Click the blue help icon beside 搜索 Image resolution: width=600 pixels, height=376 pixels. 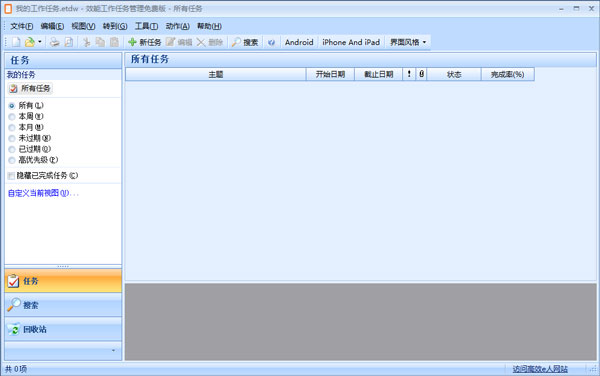pos(271,42)
